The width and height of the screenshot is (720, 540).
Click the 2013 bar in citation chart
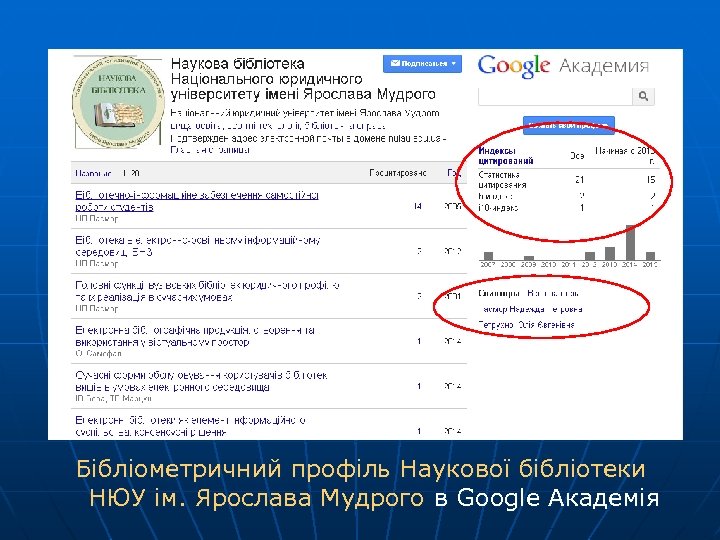point(610,253)
